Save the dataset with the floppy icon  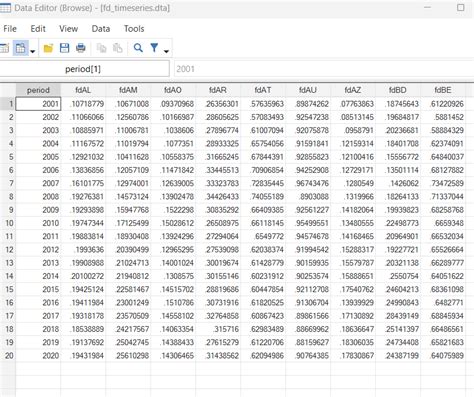[x=64, y=48]
